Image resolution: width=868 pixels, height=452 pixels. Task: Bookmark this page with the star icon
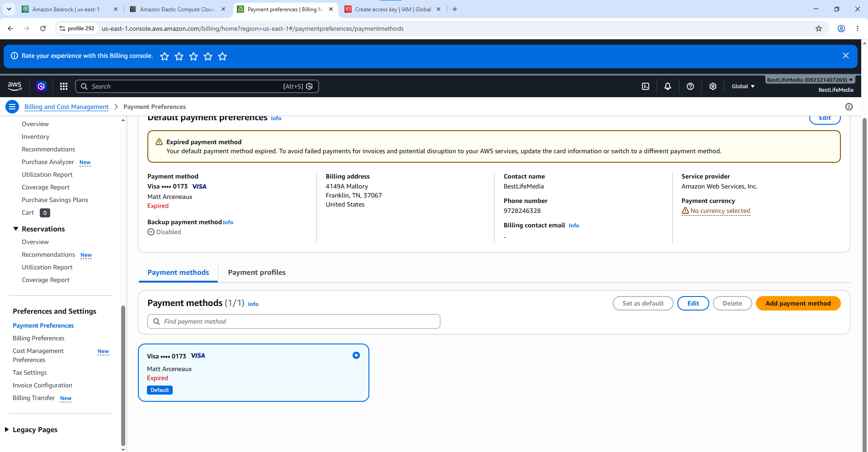pos(819,28)
